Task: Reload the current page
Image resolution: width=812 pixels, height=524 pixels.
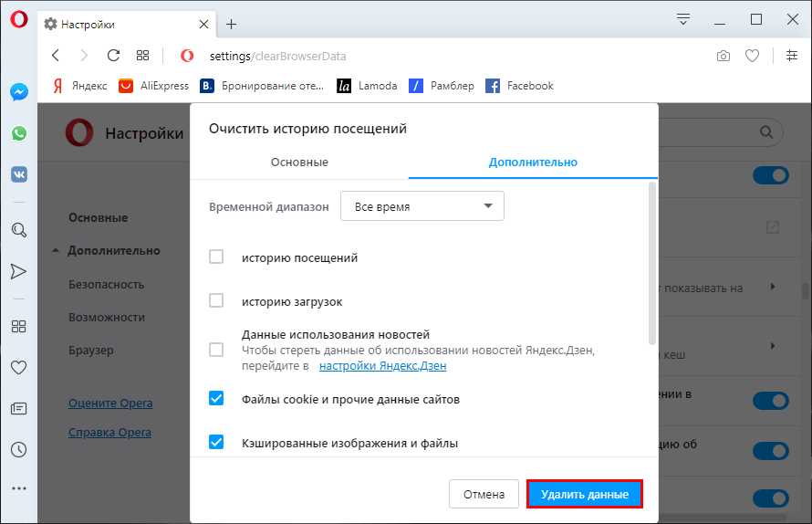Action: (113, 56)
